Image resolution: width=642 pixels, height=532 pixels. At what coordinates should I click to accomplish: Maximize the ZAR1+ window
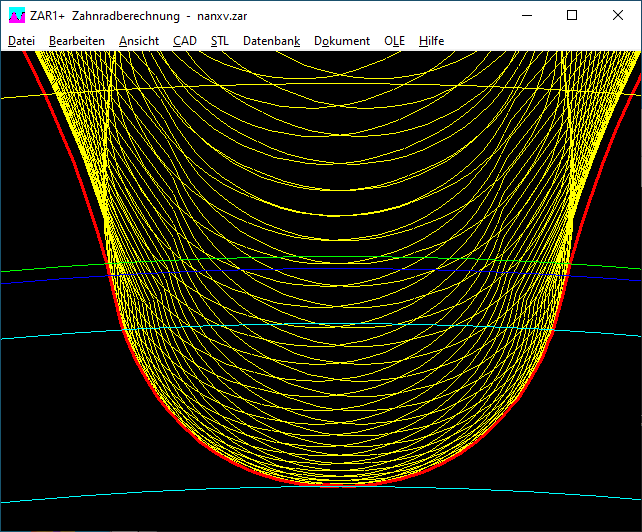click(x=572, y=15)
